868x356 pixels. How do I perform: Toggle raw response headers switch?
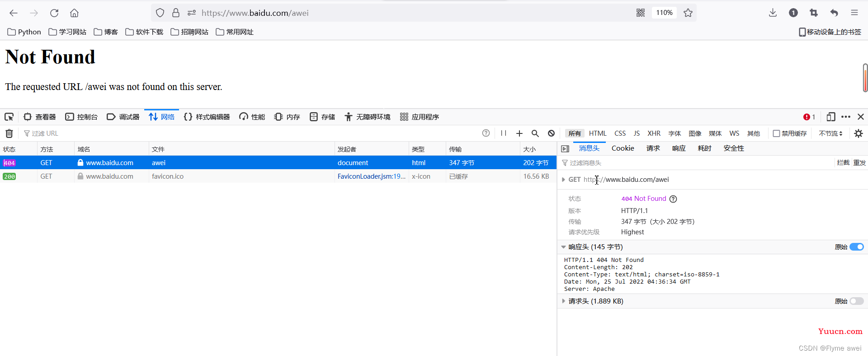[857, 247]
